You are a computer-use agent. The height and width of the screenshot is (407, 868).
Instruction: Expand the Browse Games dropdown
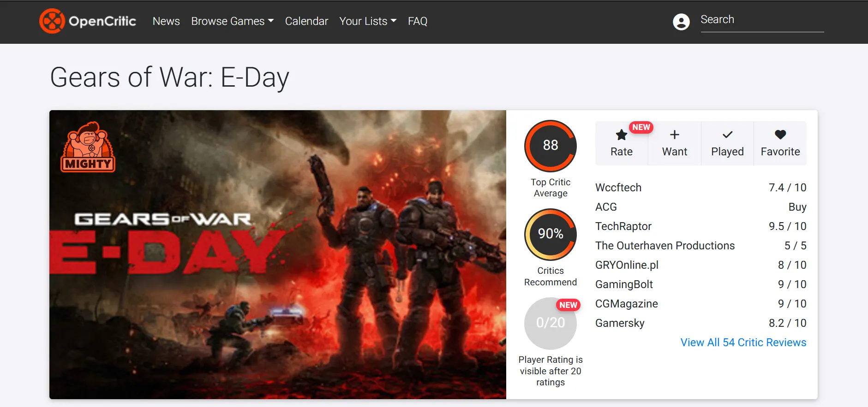tap(233, 21)
